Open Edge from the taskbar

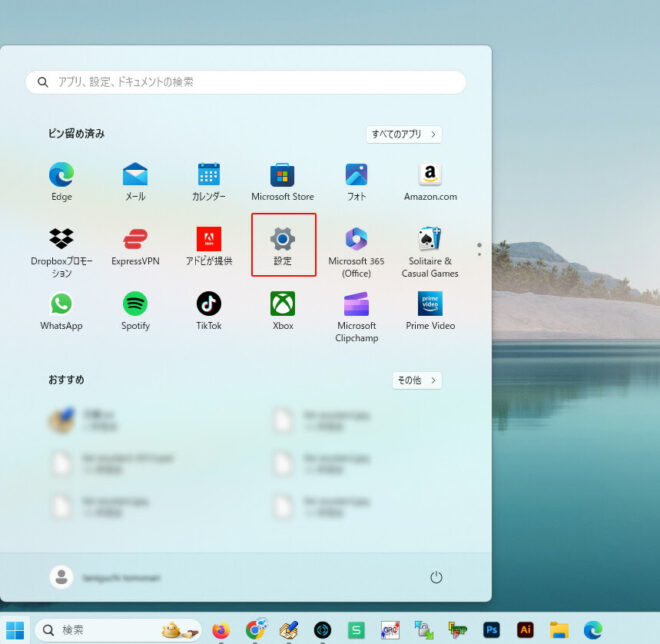point(593,630)
